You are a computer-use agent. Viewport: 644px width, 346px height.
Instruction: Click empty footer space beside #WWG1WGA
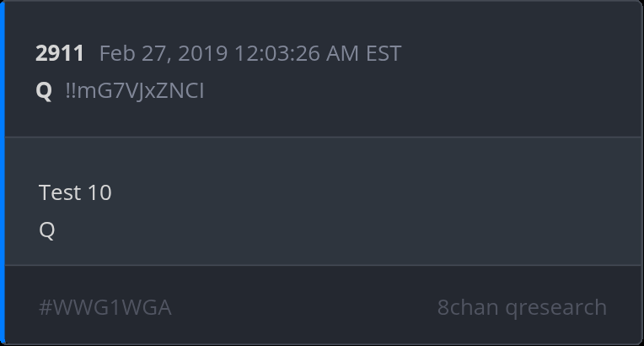(303, 307)
